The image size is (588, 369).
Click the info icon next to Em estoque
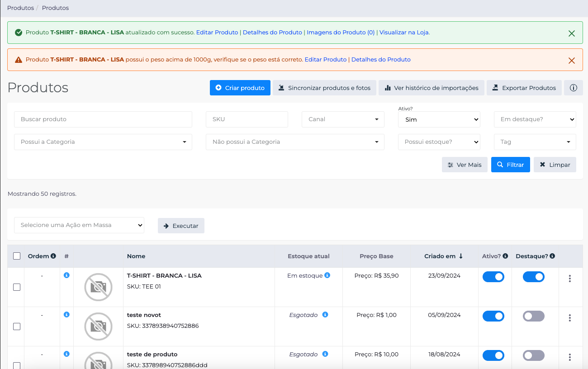327,275
